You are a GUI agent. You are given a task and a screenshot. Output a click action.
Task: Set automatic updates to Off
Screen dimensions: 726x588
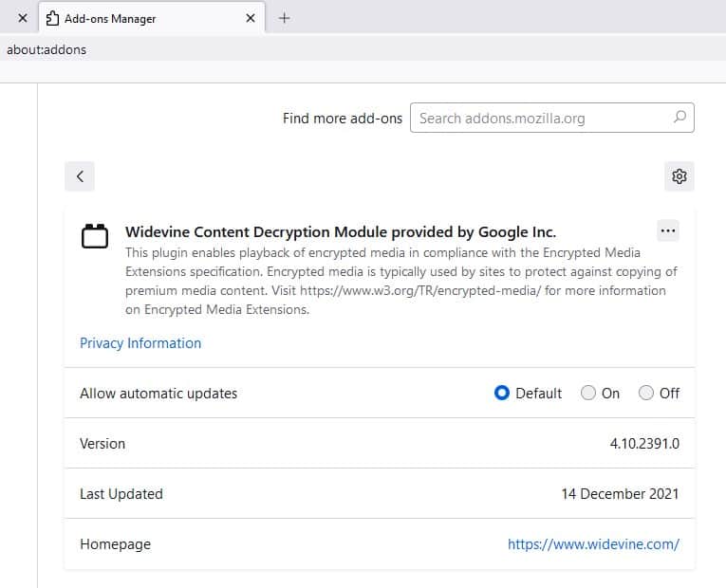(646, 393)
